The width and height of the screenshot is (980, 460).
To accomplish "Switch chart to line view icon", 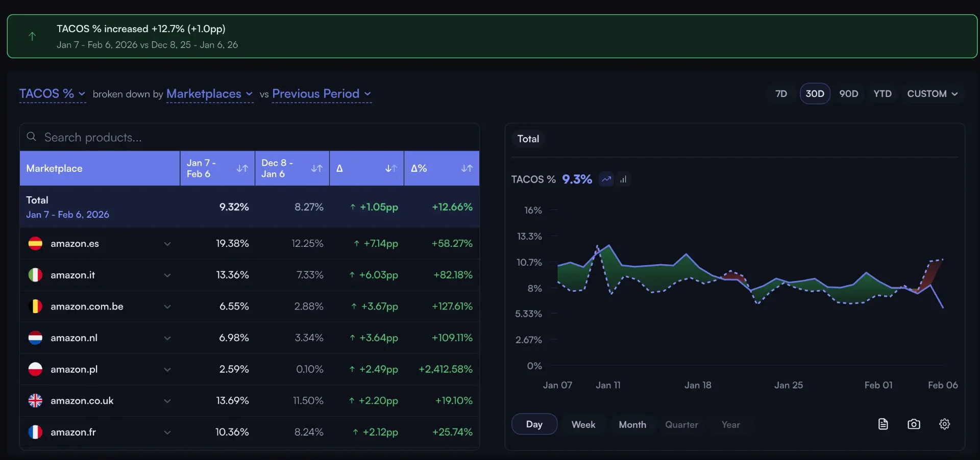I will [606, 179].
